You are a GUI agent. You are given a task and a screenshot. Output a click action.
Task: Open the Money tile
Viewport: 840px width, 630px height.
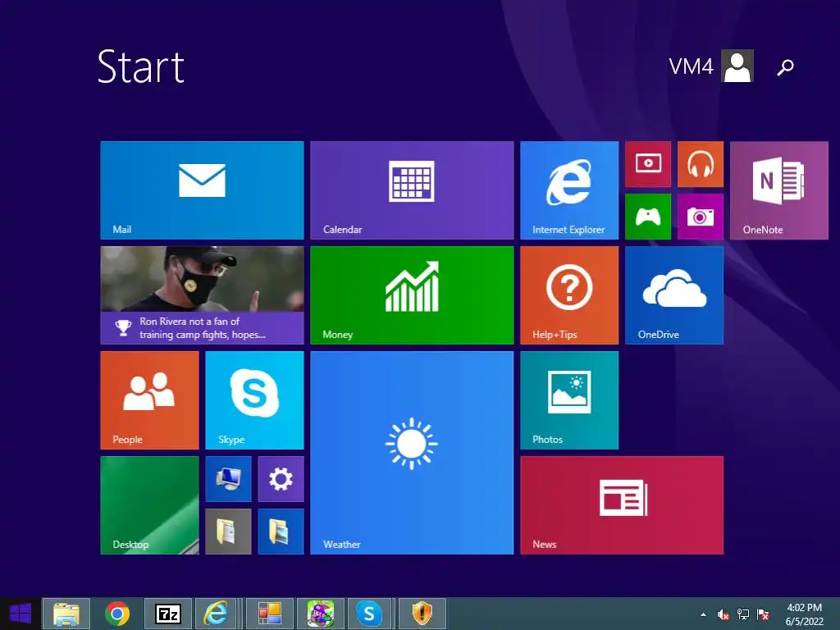tap(412, 295)
